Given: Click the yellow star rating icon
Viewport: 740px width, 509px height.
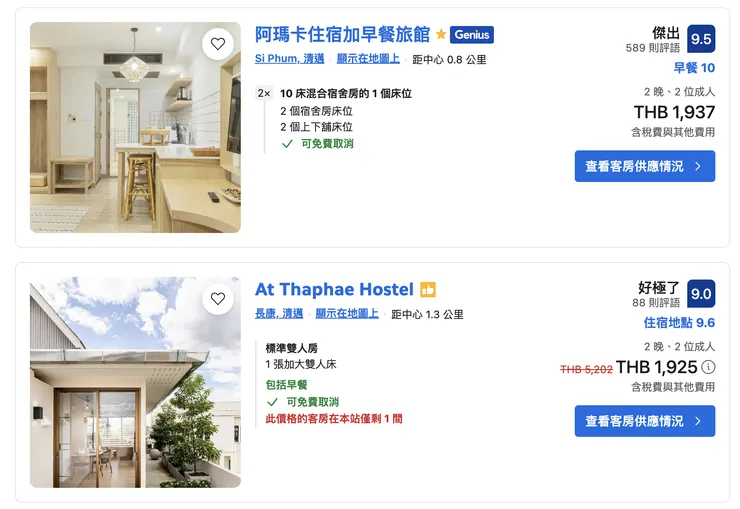Looking at the screenshot, I should pyautogui.click(x=441, y=34).
